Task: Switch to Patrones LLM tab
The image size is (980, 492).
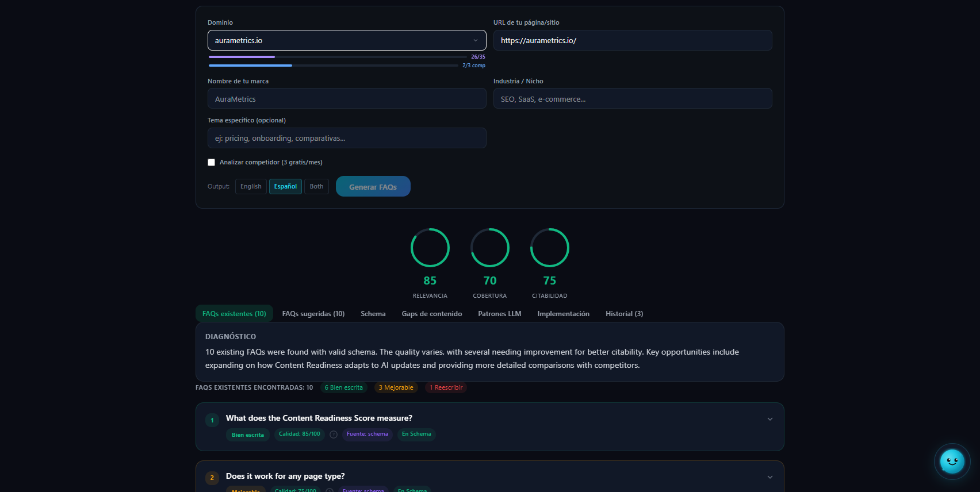Action: click(500, 314)
